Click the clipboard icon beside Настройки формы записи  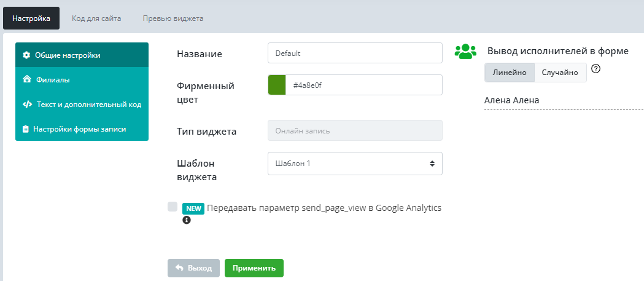point(25,129)
